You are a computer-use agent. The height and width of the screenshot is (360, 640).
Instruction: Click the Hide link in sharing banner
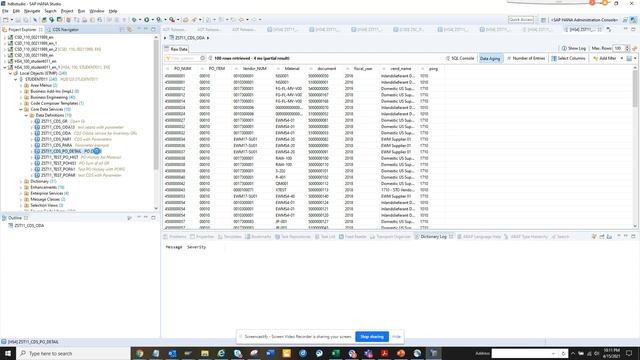(396, 337)
